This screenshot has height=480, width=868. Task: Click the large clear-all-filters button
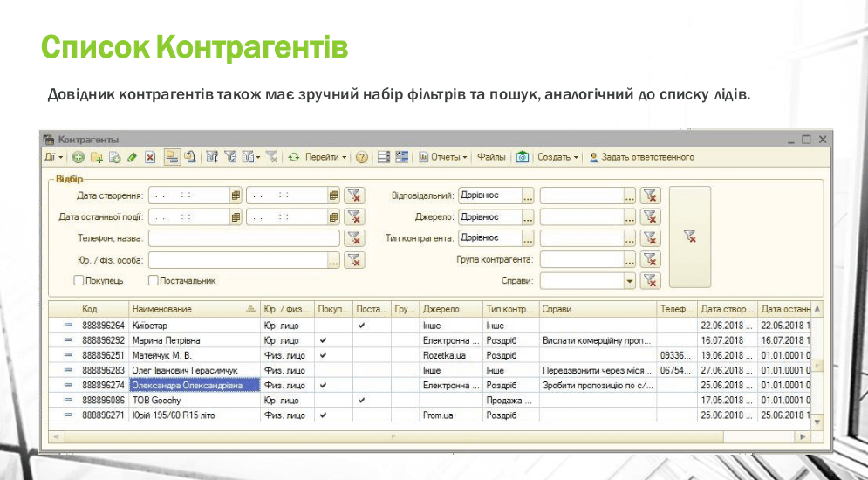689,237
